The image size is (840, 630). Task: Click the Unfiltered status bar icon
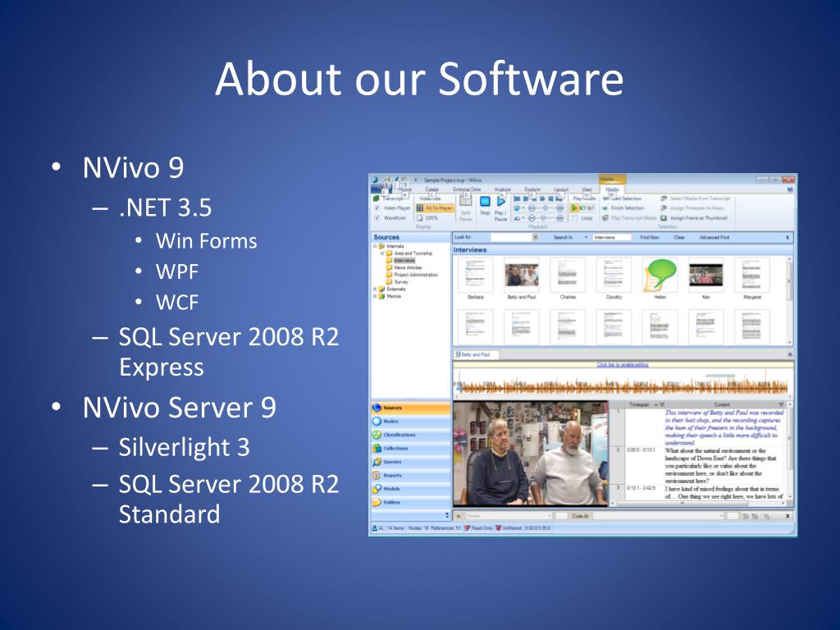[x=498, y=528]
